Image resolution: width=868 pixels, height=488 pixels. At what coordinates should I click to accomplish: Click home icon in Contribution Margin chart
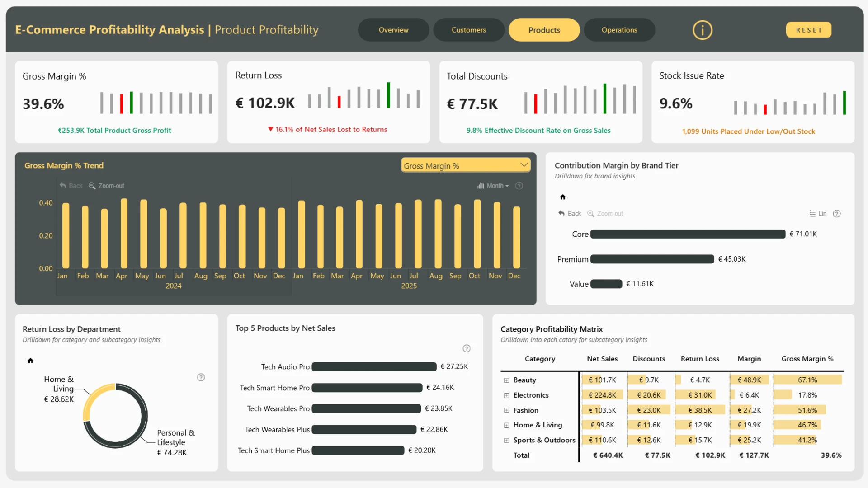point(562,197)
